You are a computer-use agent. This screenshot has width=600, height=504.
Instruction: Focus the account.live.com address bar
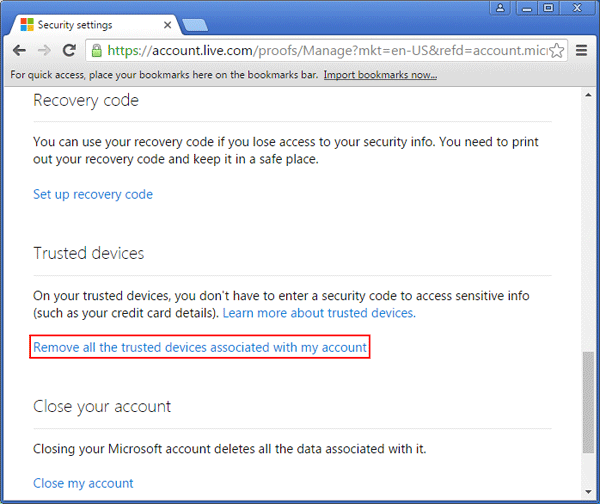(x=320, y=49)
